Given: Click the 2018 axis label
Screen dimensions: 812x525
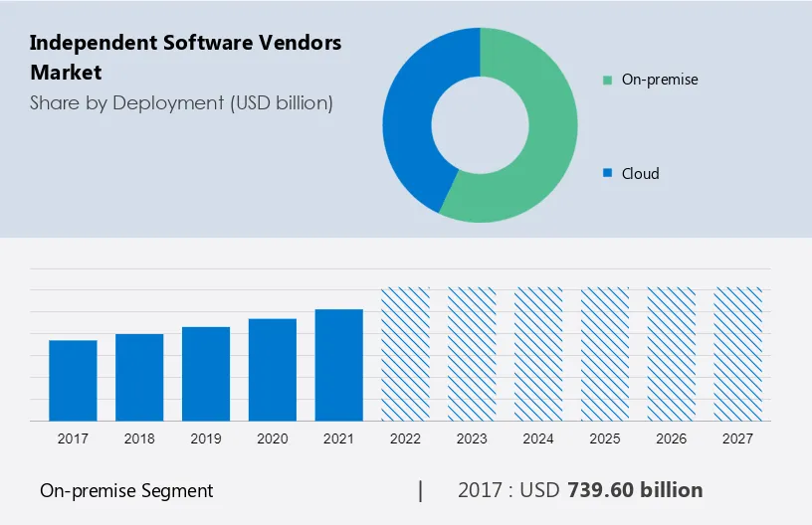Looking at the screenshot, I should pyautogui.click(x=139, y=438).
